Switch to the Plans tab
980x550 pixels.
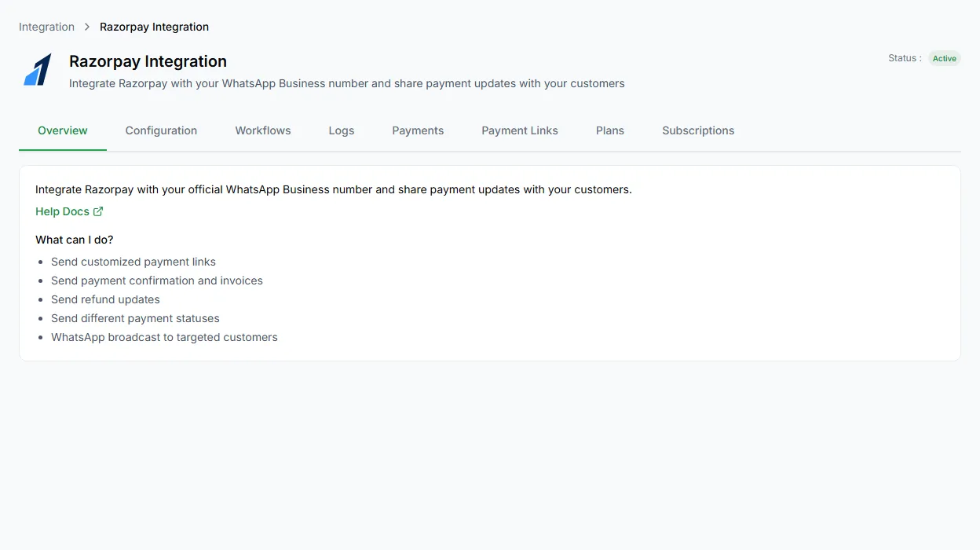tap(610, 130)
